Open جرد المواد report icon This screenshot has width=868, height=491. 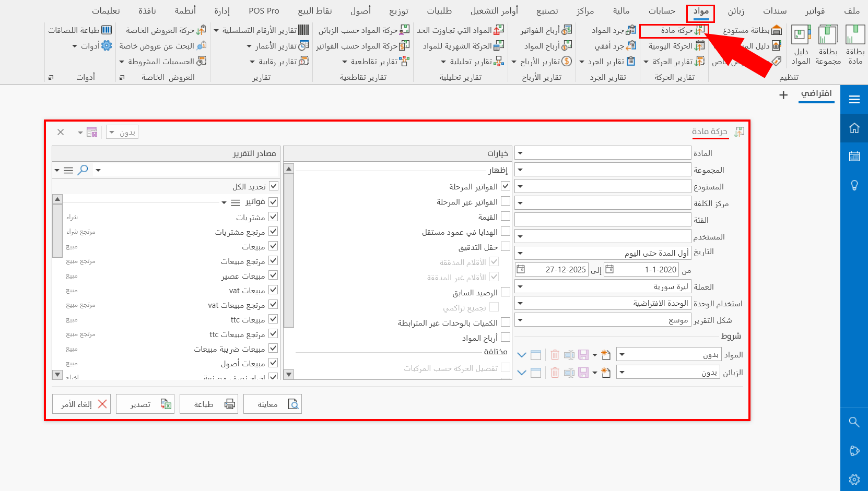614,30
